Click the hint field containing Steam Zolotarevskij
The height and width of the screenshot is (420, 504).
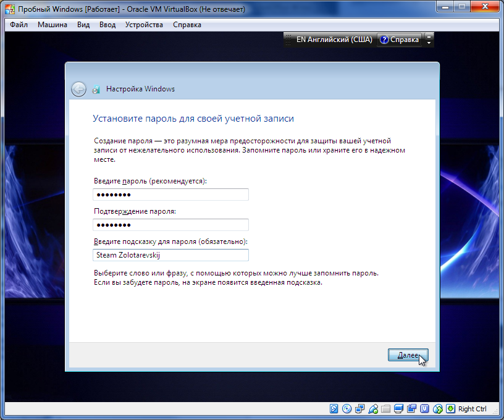[170, 255]
